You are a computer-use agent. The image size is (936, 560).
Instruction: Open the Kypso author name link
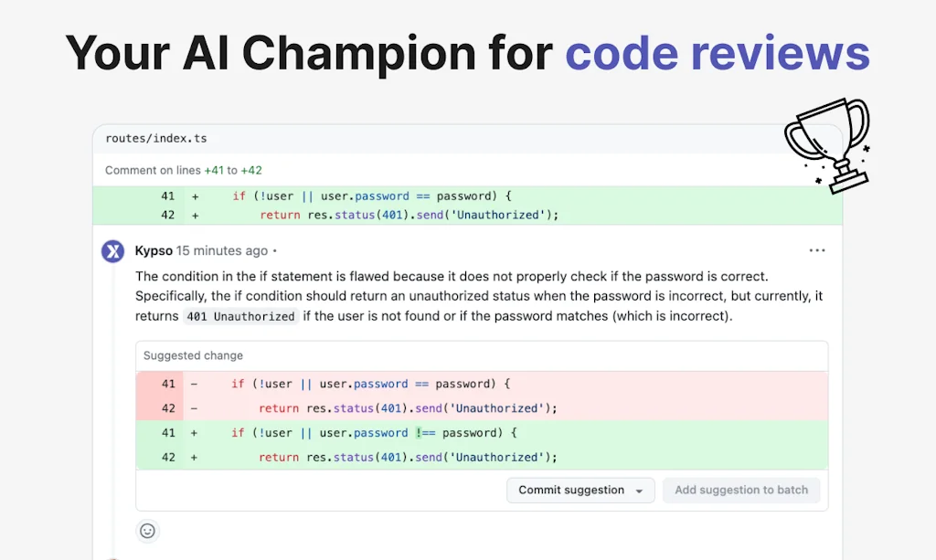coord(154,250)
